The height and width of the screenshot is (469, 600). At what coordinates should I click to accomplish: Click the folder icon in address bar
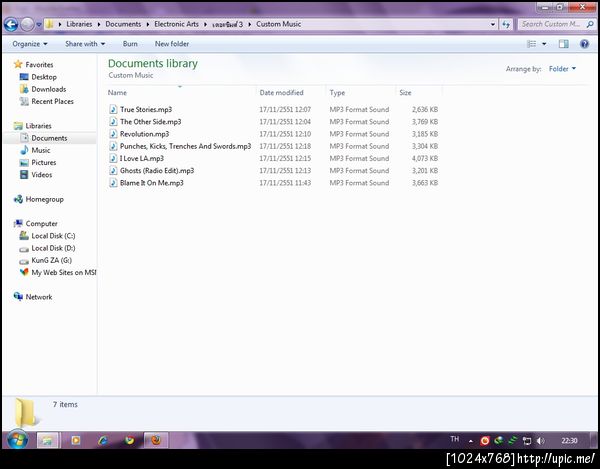pos(49,24)
